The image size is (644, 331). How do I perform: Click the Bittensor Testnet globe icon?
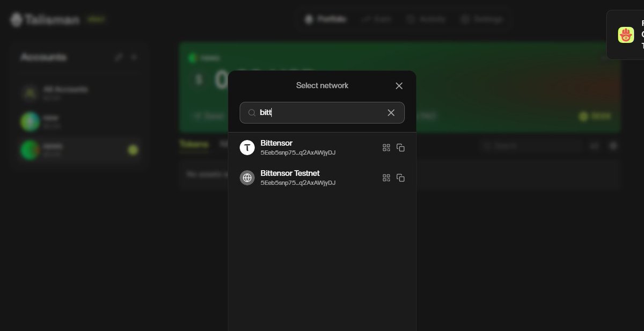pyautogui.click(x=247, y=178)
